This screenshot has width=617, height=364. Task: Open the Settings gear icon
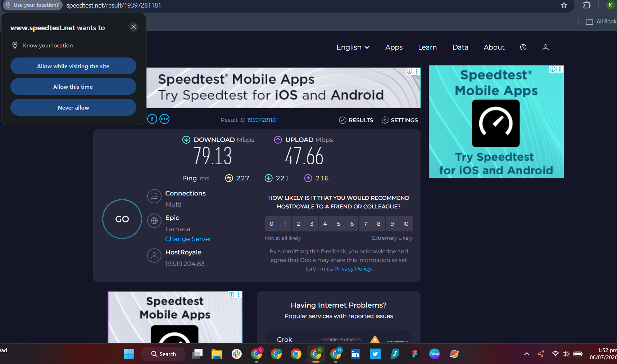385,120
